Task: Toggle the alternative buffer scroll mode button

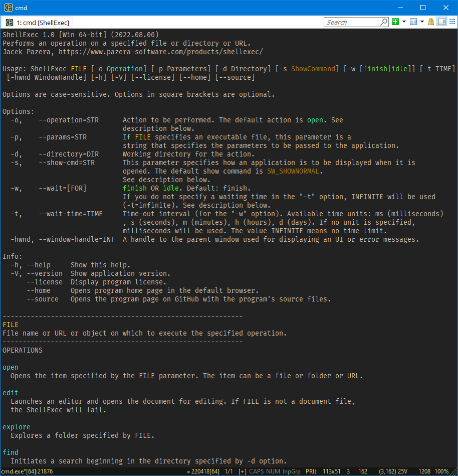Action: coord(441,22)
